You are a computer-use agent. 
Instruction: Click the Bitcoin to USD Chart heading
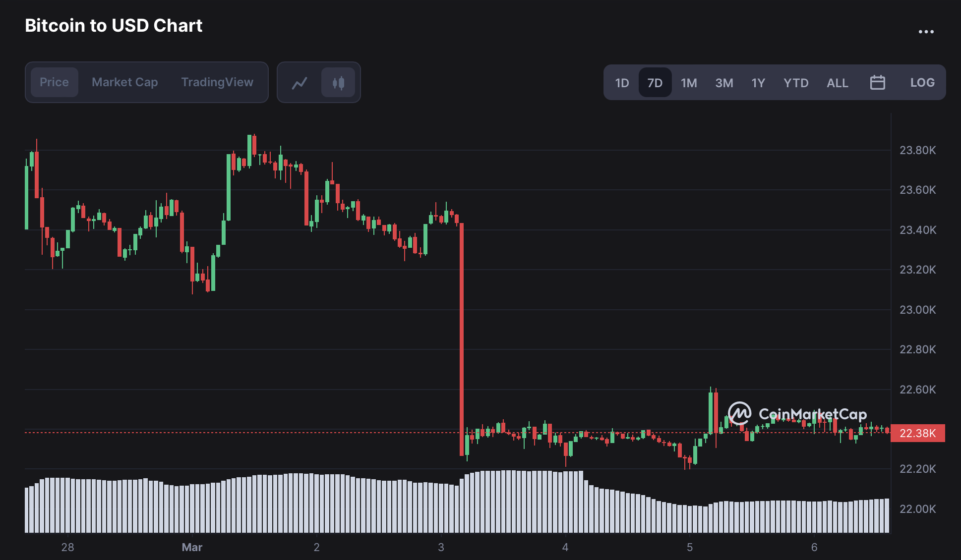click(114, 26)
